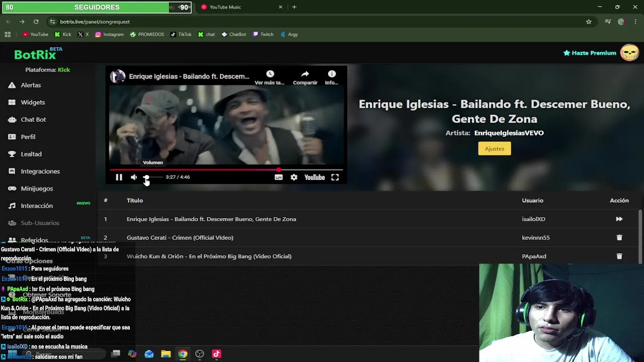Click the video title in the player
Image resolution: width=644 pixels, height=362 pixels.
point(189,76)
